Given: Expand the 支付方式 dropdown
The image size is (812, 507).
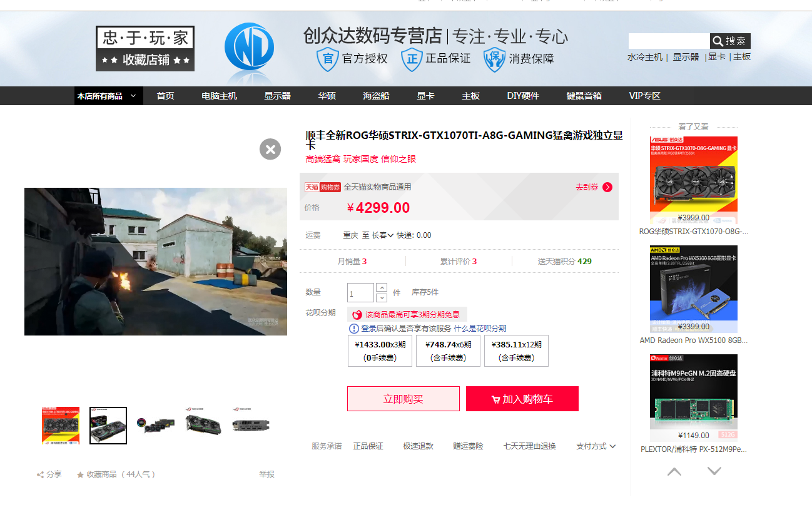Looking at the screenshot, I should click(x=596, y=446).
